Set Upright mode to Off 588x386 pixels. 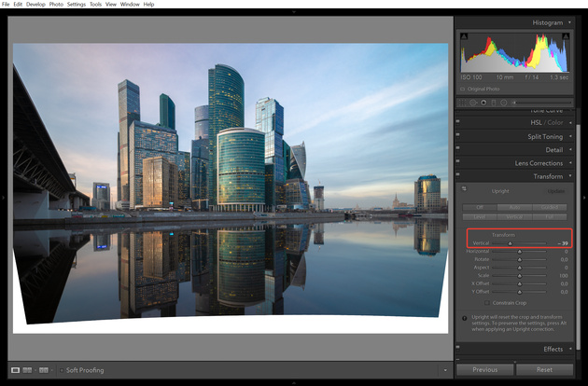pos(480,207)
